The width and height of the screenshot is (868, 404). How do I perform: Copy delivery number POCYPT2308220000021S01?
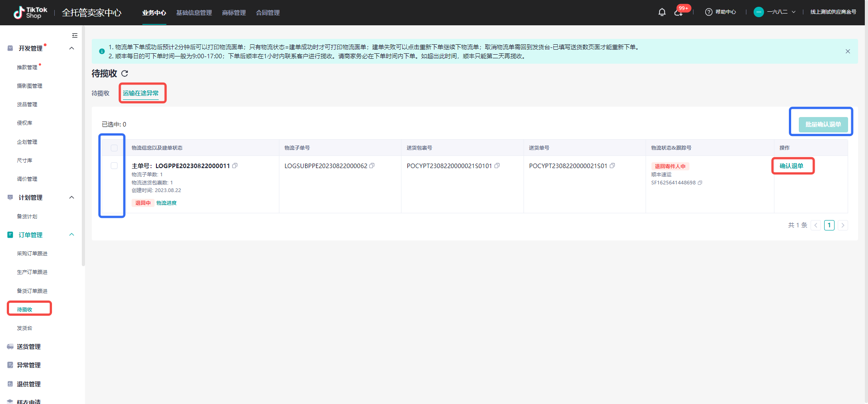coord(612,166)
